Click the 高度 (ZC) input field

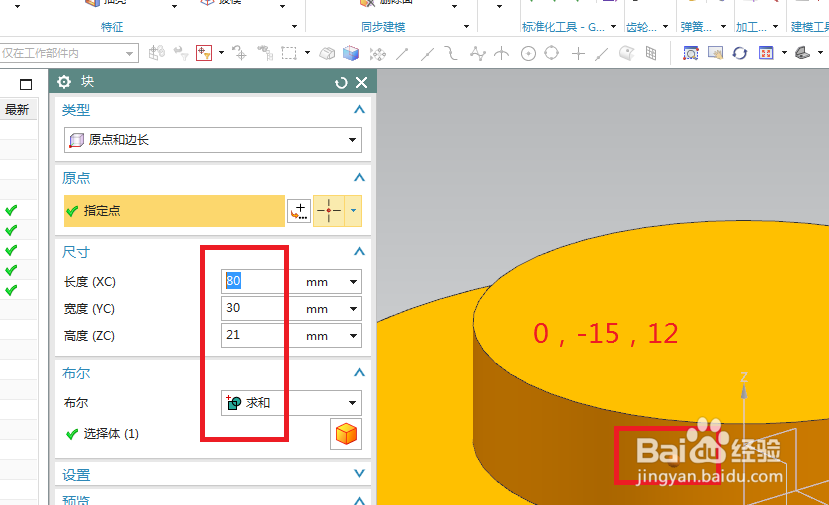point(255,335)
